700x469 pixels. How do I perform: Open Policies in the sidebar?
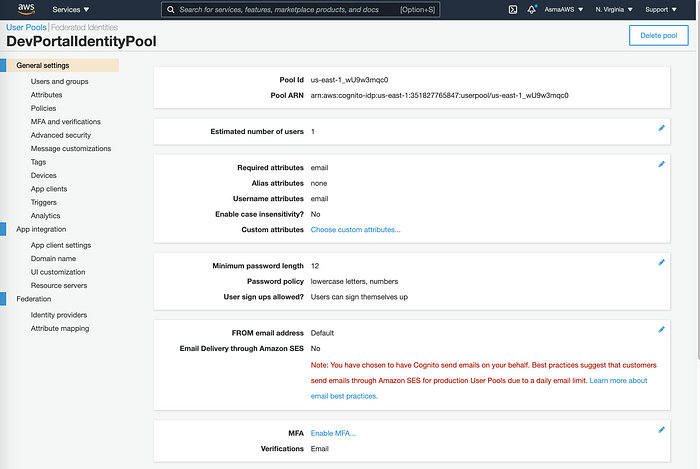coord(43,108)
